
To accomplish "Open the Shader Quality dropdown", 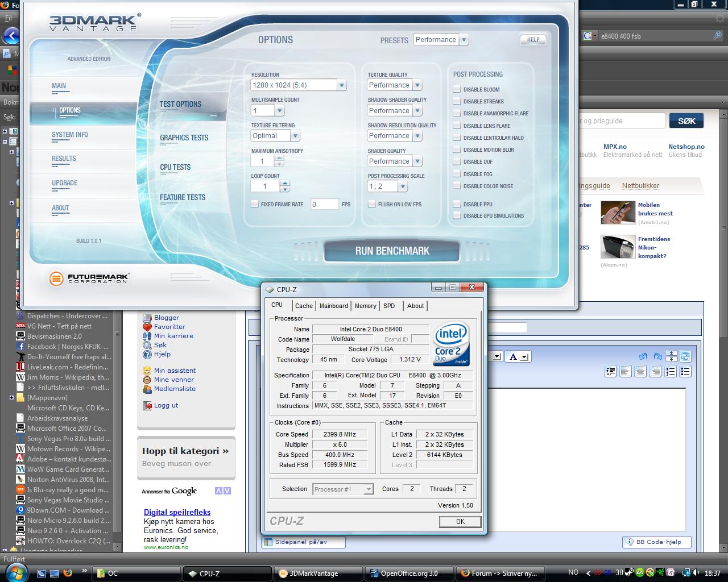I will 395,161.
